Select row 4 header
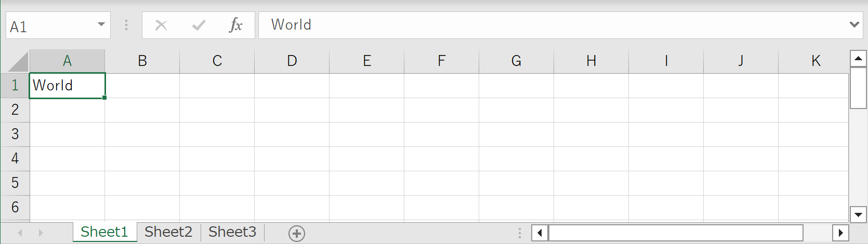 (x=15, y=158)
